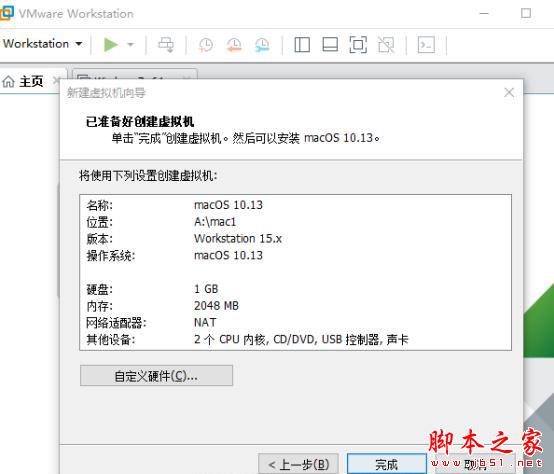Screen dimensions: 554x474
Task: Select the name value macOS 10.13 in the 名称 row
Action: click(x=228, y=205)
